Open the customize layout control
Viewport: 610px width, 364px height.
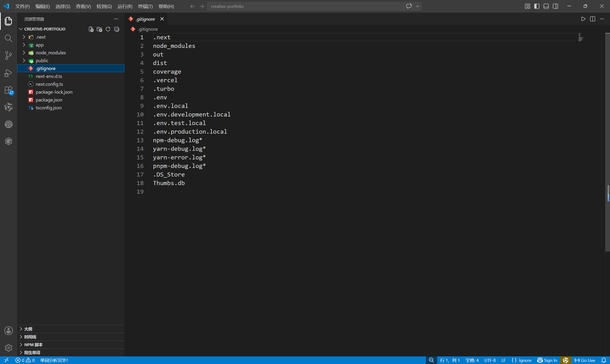coord(527,6)
